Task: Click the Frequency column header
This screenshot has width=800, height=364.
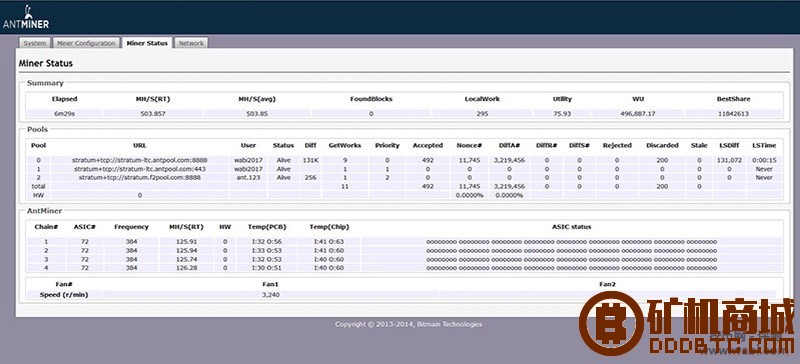Action: point(131,227)
